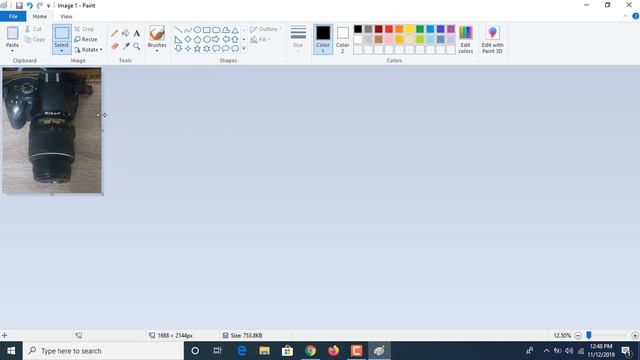Open Microsoft Edge from the taskbar
This screenshot has height=360, width=640.
tap(242, 351)
